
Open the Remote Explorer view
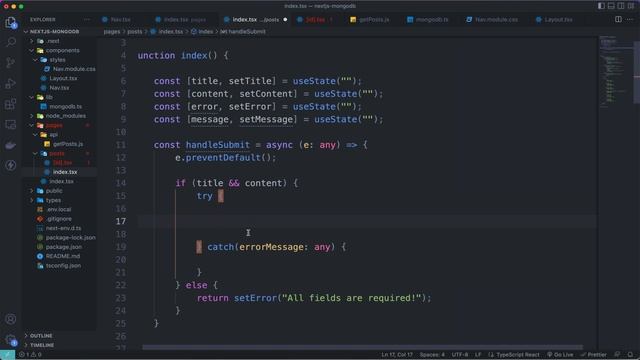pos(11,124)
